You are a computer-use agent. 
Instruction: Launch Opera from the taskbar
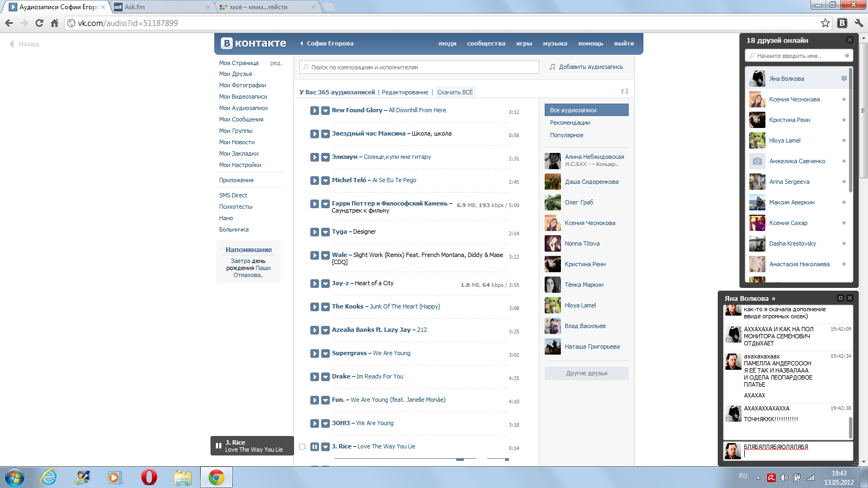click(x=149, y=478)
